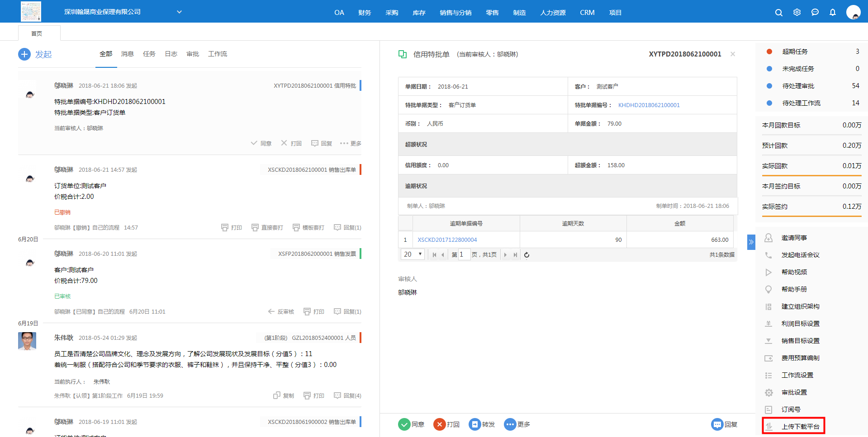Go to last page in pager

[515, 255]
